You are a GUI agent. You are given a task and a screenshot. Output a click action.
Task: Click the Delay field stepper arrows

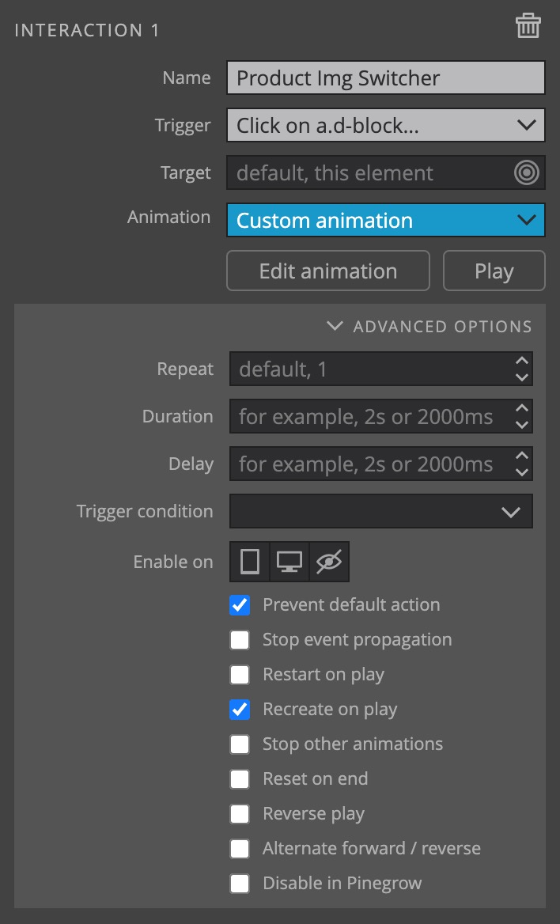click(x=522, y=464)
